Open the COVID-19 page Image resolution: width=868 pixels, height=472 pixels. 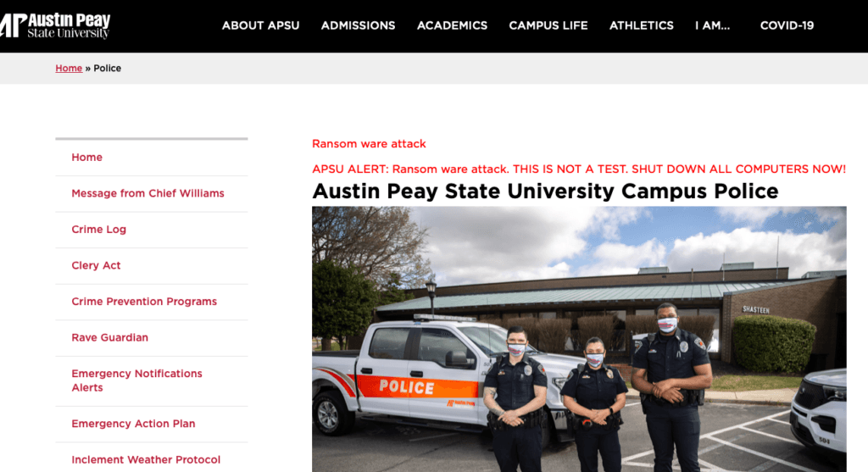787,25
